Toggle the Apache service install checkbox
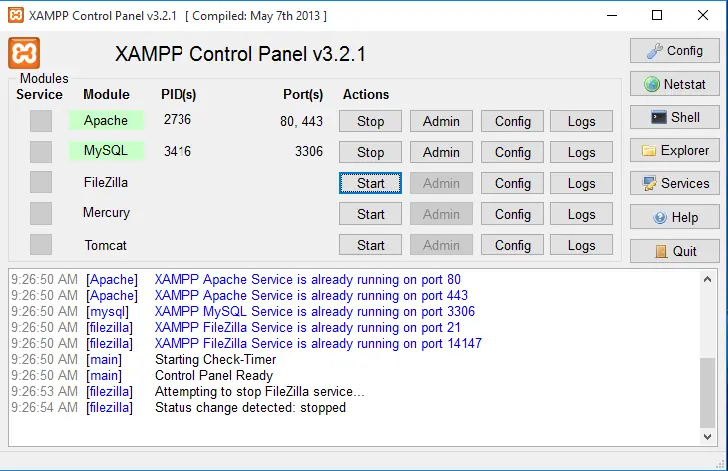The height and width of the screenshot is (471, 728). (41, 121)
